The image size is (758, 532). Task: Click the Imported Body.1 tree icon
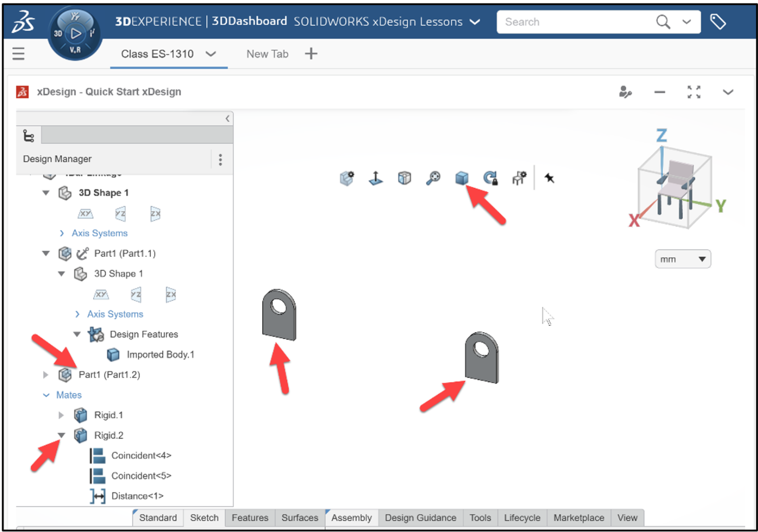(x=113, y=355)
